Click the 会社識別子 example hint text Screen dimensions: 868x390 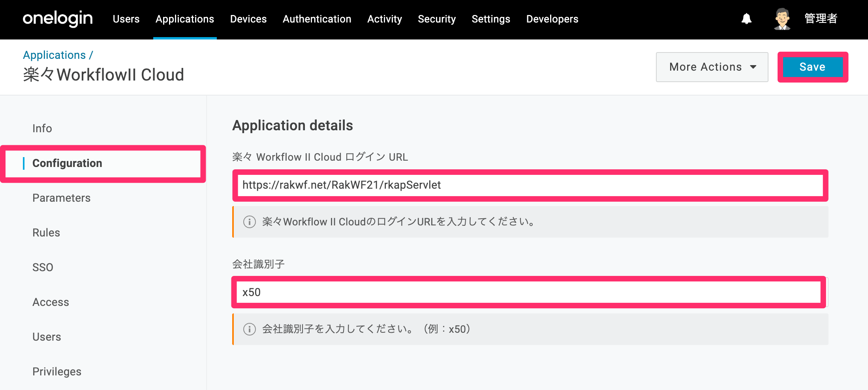(366, 329)
